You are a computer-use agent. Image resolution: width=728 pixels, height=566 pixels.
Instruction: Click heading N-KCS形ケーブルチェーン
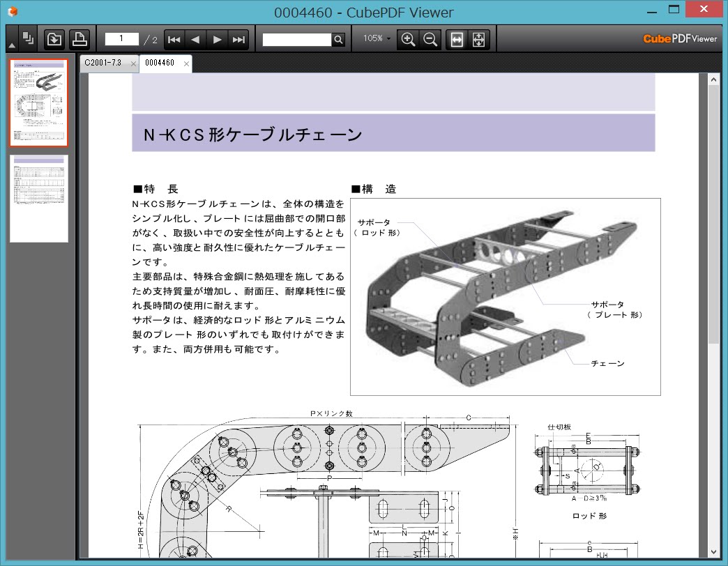click(x=252, y=135)
